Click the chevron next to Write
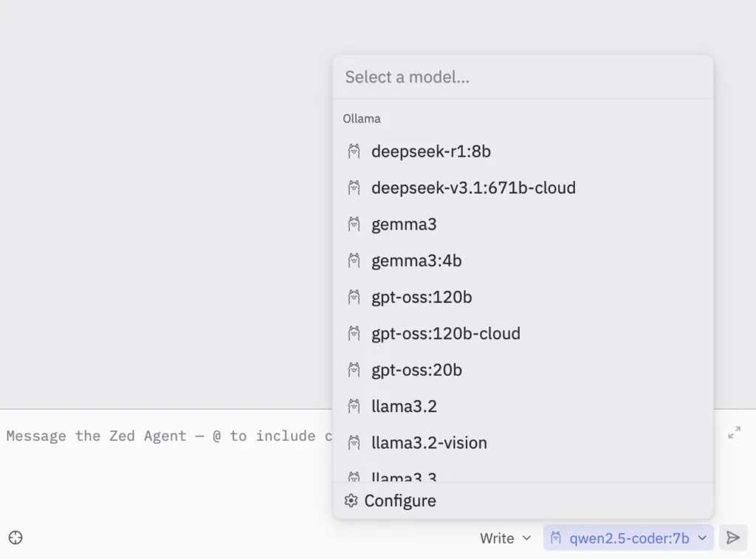The height and width of the screenshot is (559, 756). [x=526, y=538]
